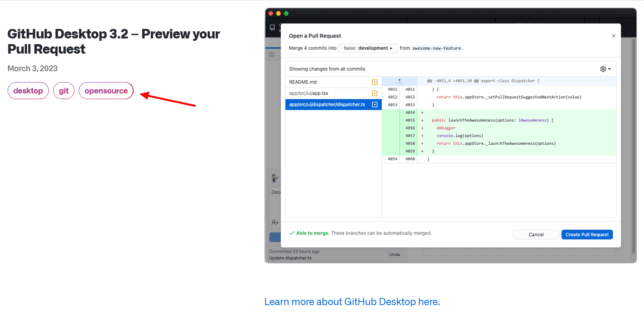Select the dispatcher.ts file in the list
The image size is (644, 316).
pos(327,104)
